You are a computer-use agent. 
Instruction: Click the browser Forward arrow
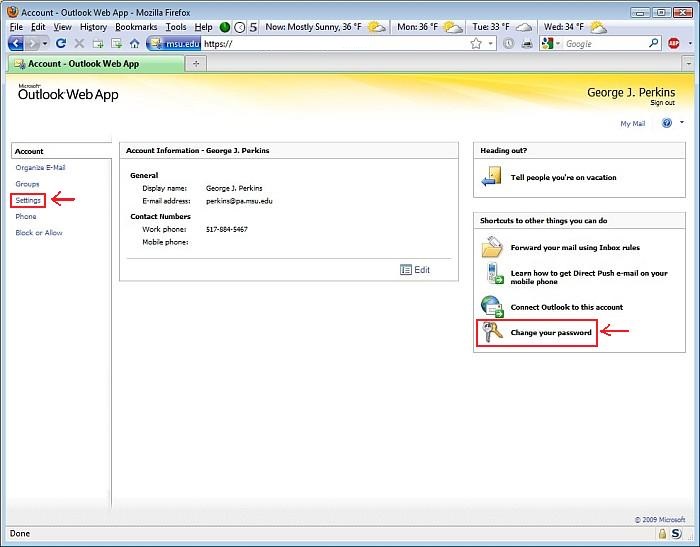(32, 43)
